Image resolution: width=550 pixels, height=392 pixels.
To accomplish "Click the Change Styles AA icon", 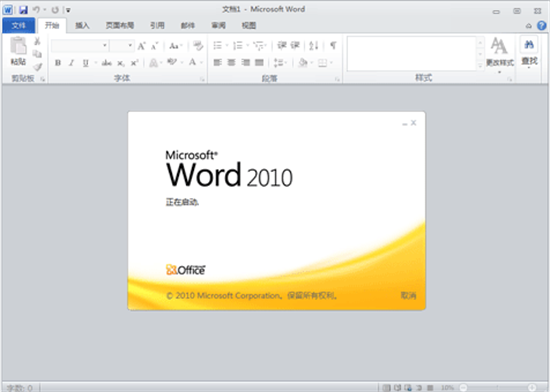I will (x=499, y=46).
